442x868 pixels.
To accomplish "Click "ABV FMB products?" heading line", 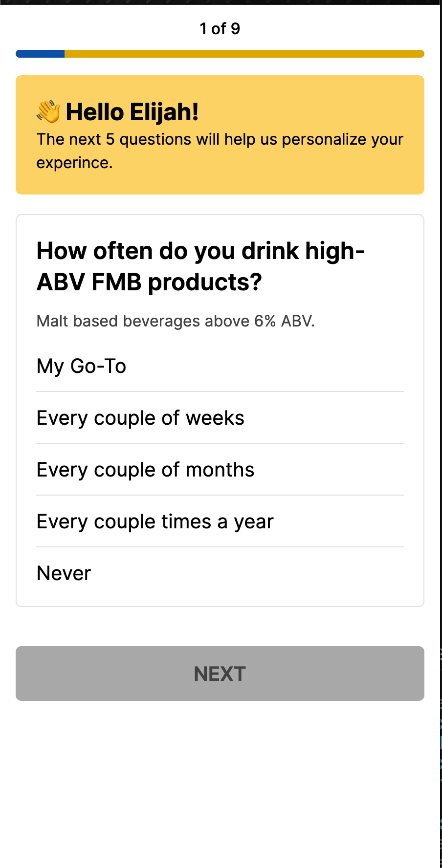I will [149, 282].
